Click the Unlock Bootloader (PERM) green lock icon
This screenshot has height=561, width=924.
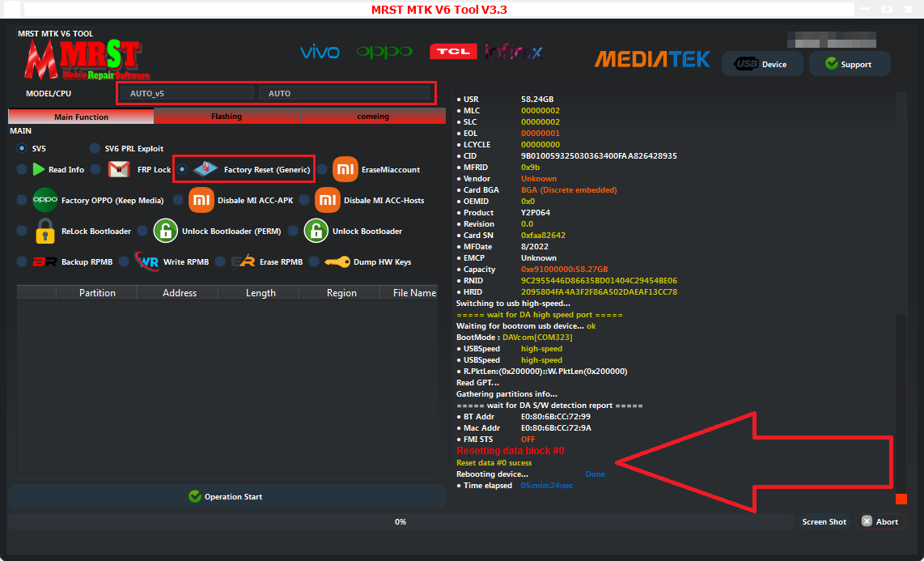[x=166, y=231]
